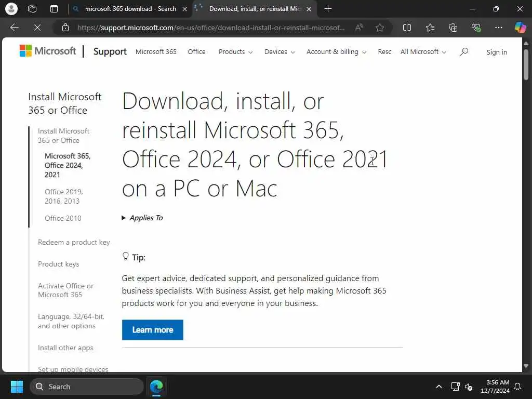Click the page vertical scrollbar thumb
The width and height of the screenshot is (532, 399).
[x=526, y=65]
